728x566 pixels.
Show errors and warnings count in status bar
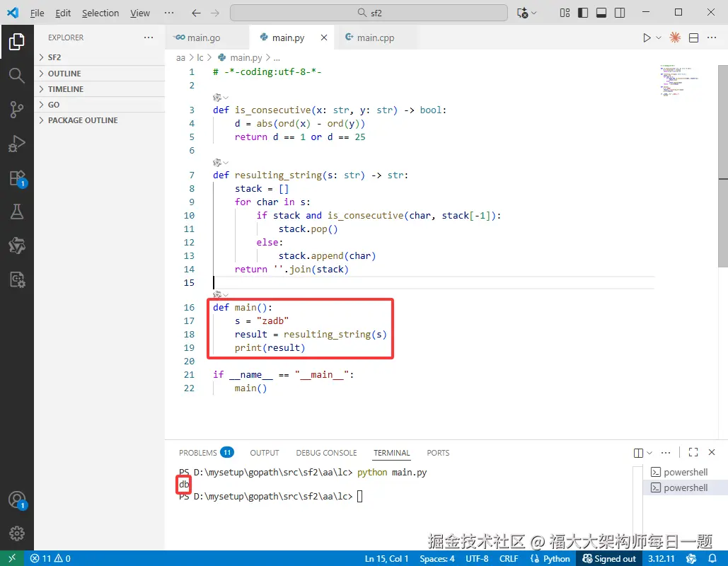pos(50,558)
